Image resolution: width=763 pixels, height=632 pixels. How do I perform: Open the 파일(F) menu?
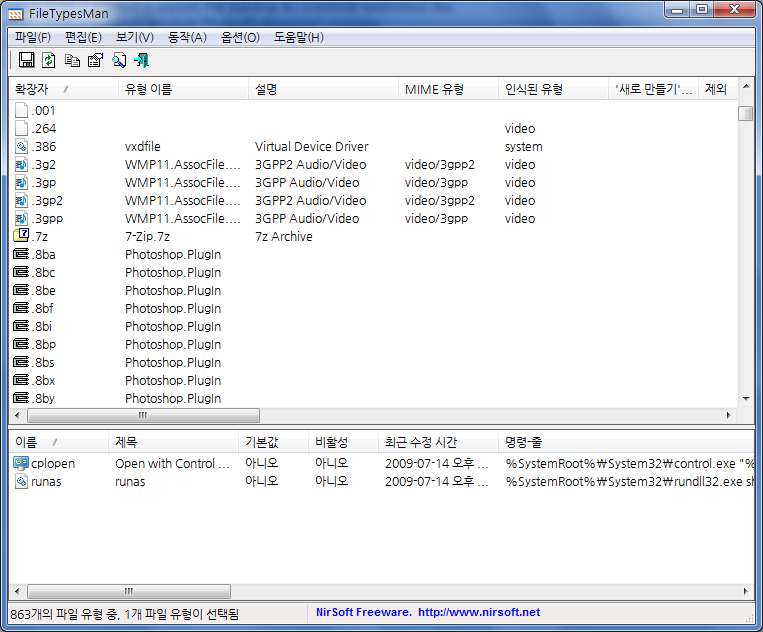click(33, 37)
